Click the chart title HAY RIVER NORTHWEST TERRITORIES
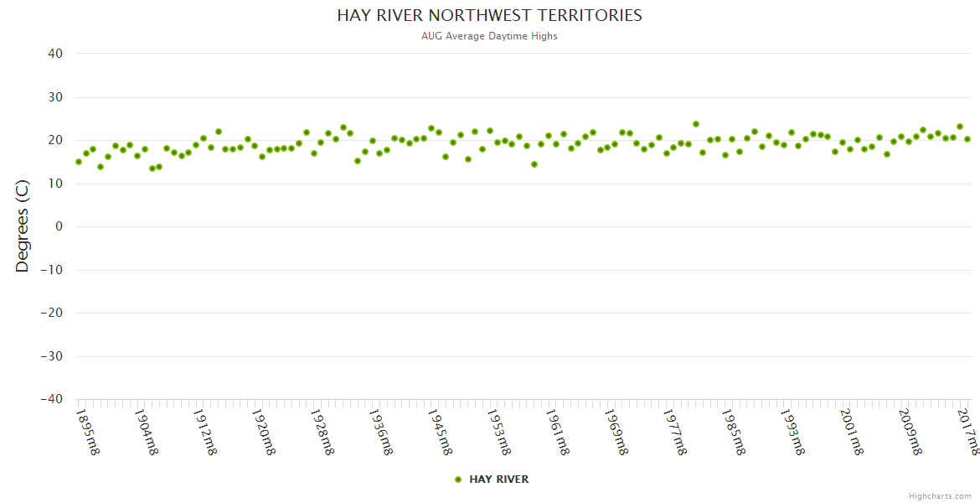 490,16
